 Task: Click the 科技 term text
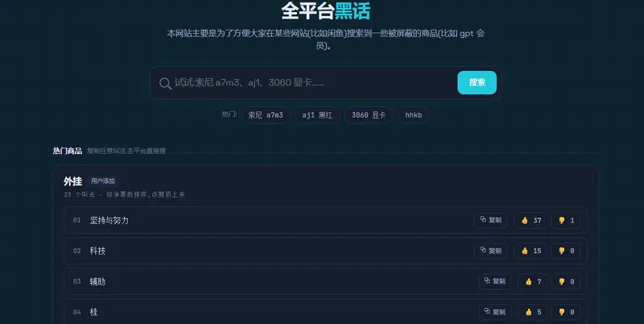[97, 251]
